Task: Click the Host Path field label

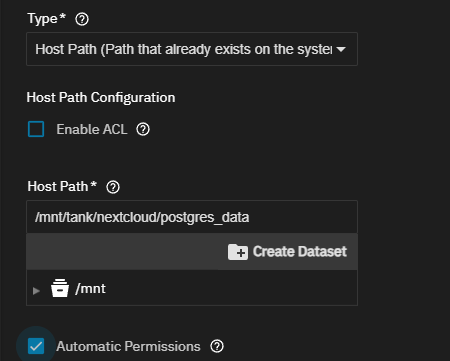Action: pos(62,187)
